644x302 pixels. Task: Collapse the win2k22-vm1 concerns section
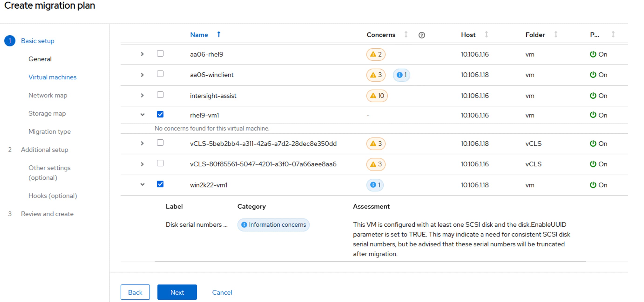[142, 184]
